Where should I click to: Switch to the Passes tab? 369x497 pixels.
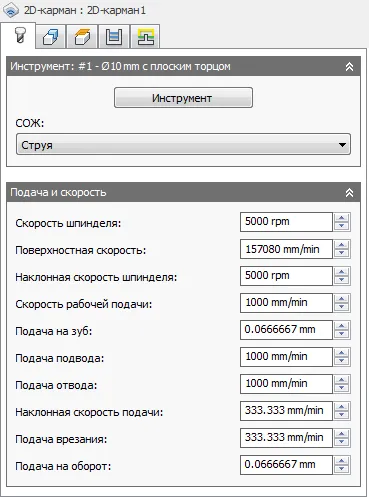tap(113, 36)
